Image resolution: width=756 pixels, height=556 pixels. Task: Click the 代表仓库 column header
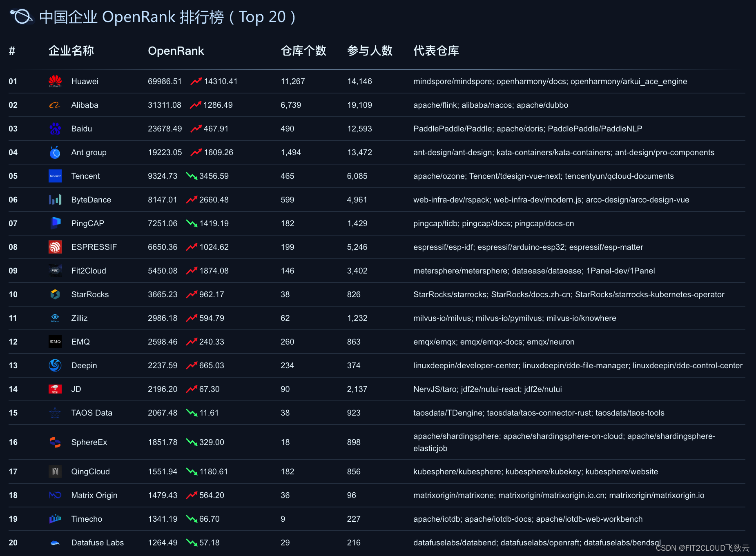pos(436,51)
